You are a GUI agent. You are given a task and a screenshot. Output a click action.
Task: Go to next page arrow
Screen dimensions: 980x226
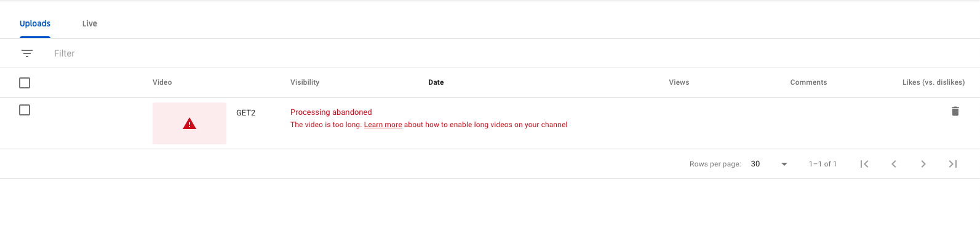(923, 164)
